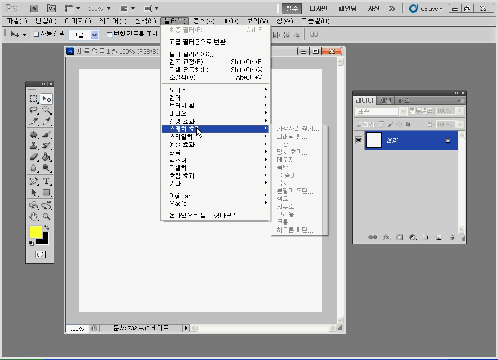Open the Layer menu
The height and width of the screenshot is (360, 498).
(x=113, y=21)
